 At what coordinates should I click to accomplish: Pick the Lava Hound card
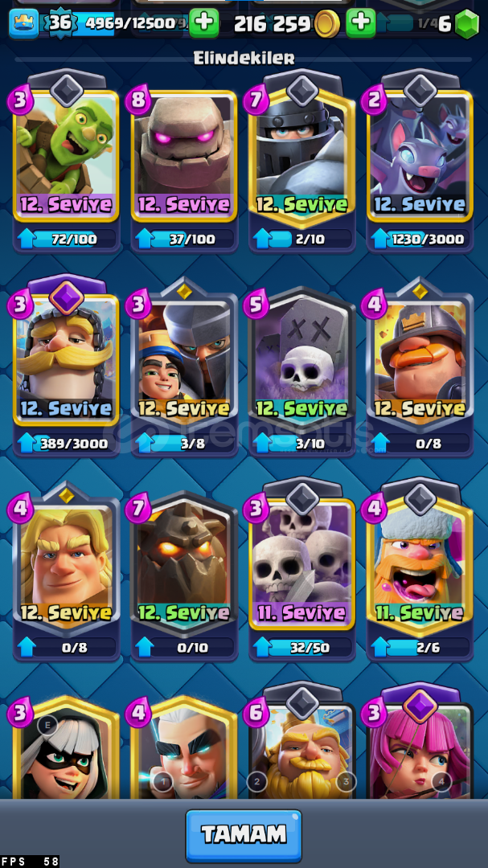(x=184, y=565)
